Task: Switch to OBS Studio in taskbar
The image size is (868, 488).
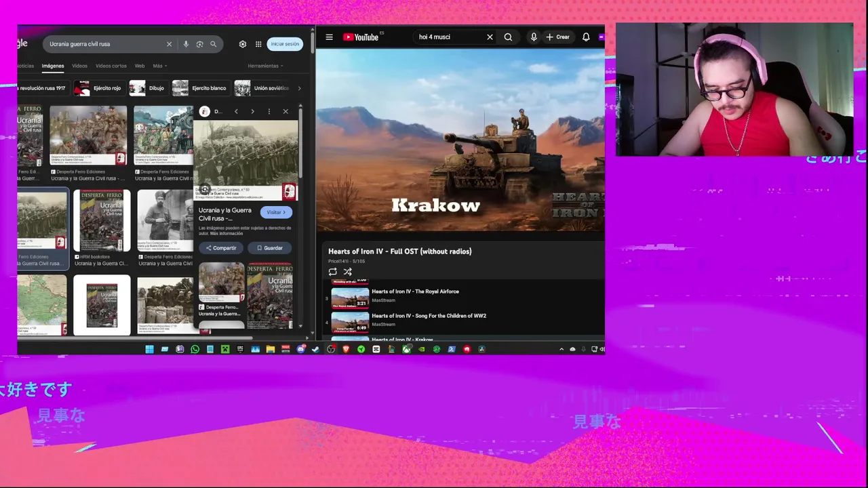Action: click(x=331, y=349)
